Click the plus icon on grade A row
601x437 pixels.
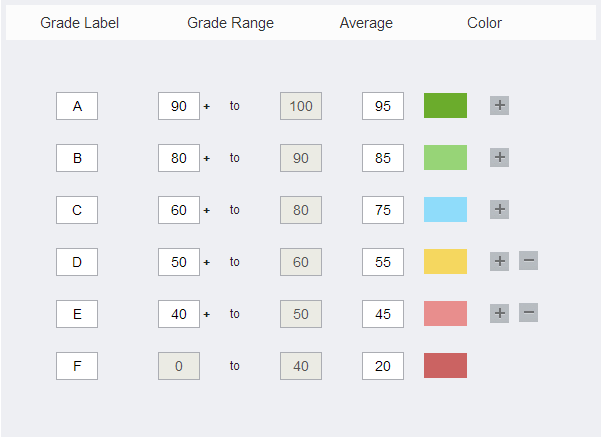click(x=499, y=105)
